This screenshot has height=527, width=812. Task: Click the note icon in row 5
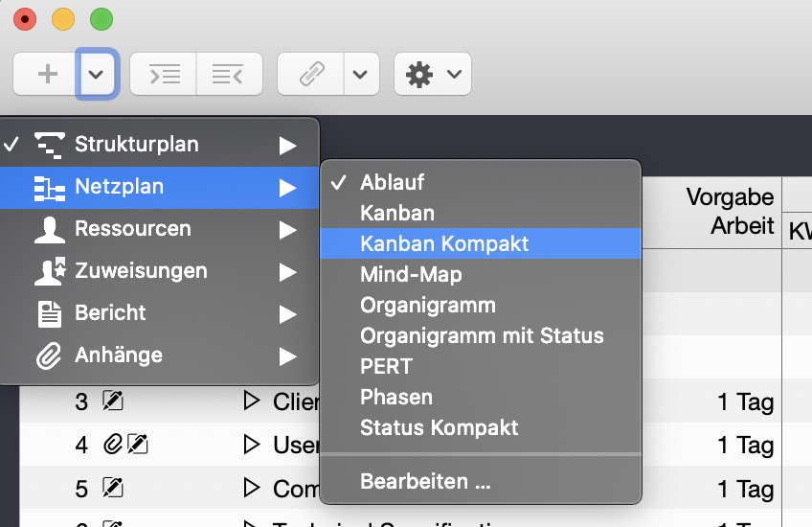click(113, 488)
